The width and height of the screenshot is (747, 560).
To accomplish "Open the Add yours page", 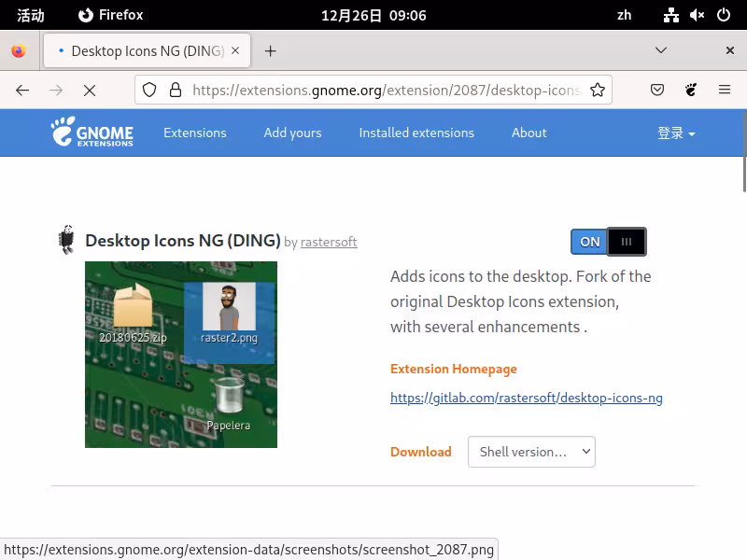I will pos(292,133).
